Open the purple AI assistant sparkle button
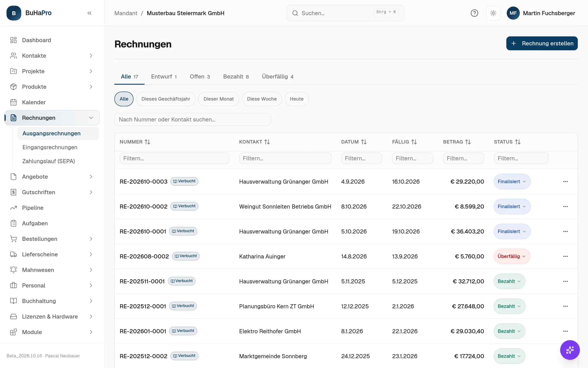Viewport: 588px width, 368px height. tap(570, 350)
